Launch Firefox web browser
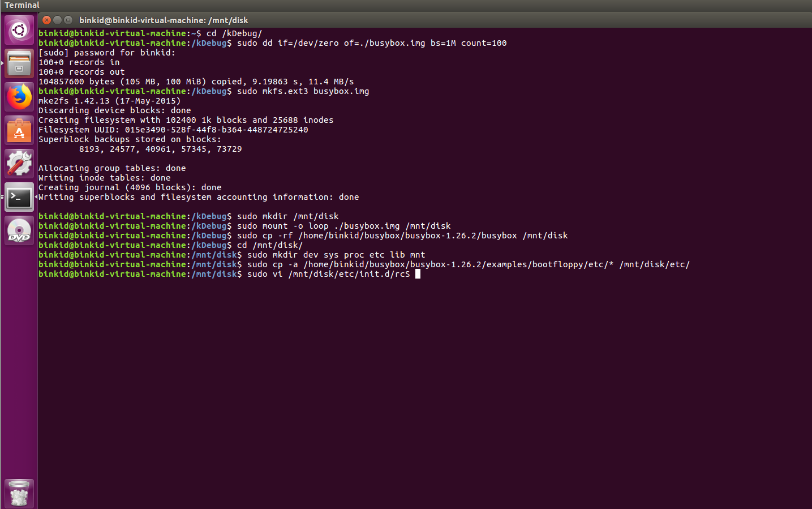The width and height of the screenshot is (812, 509). click(19, 97)
